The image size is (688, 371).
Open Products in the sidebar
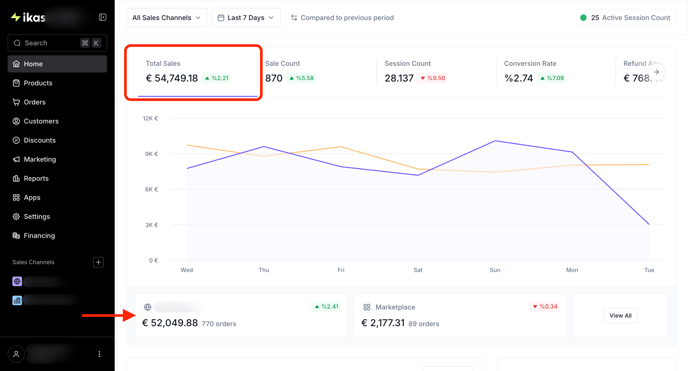[57, 83]
